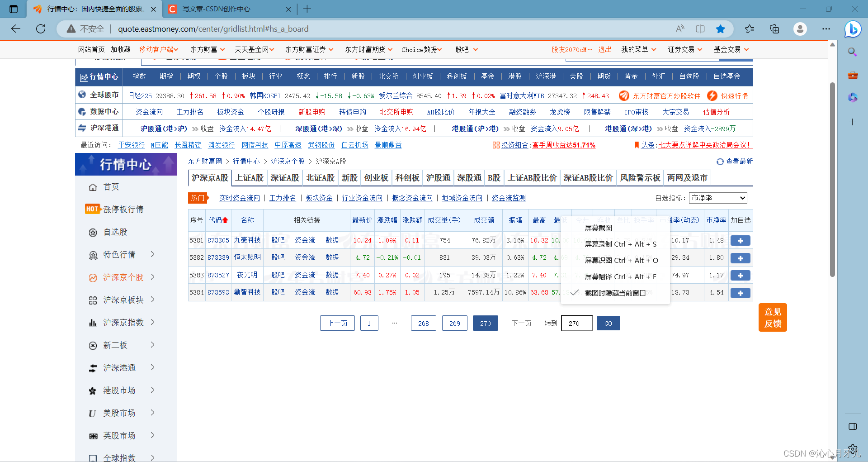Expand 港股市场 in sidebar
The image size is (868, 462).
pos(152,390)
